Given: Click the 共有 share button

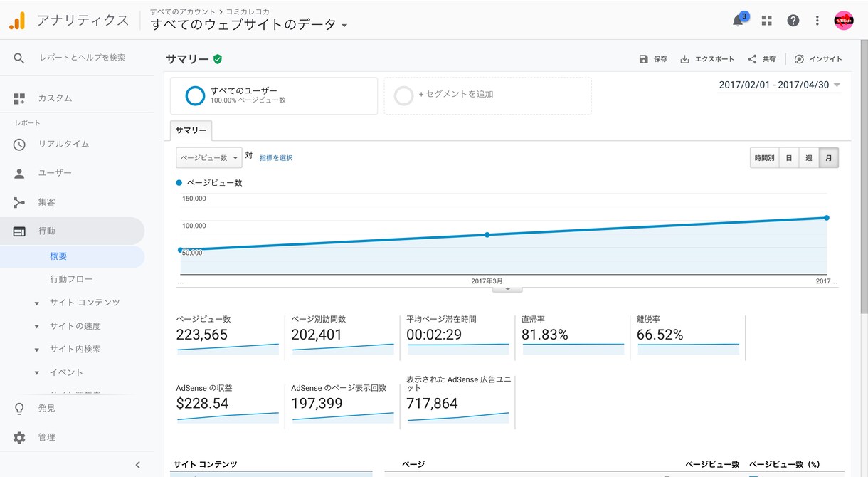Looking at the screenshot, I should (762, 59).
